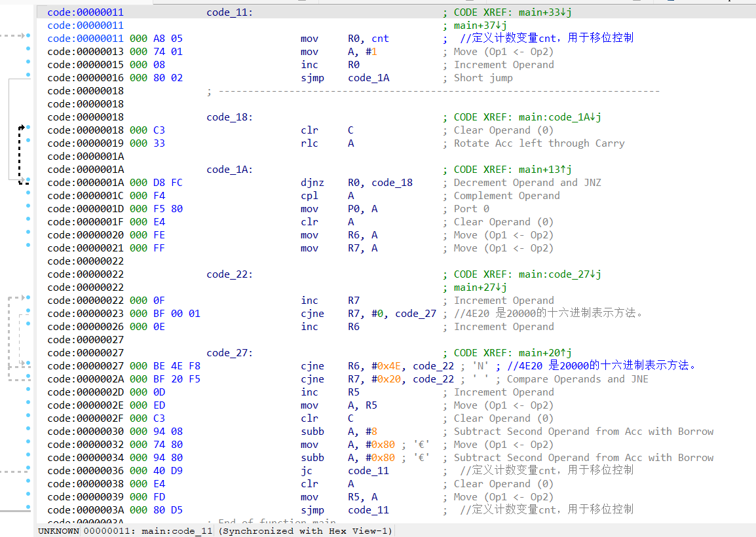Click the 'Port 0' comment

[472, 209]
